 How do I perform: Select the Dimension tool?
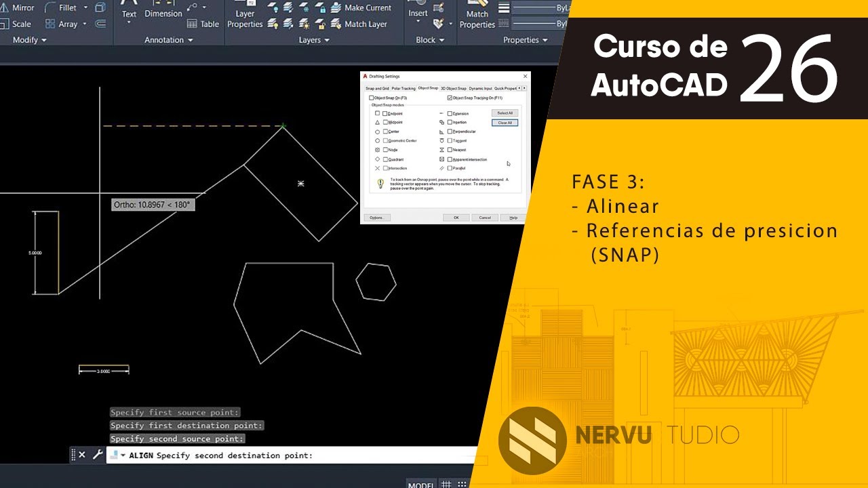click(x=163, y=9)
